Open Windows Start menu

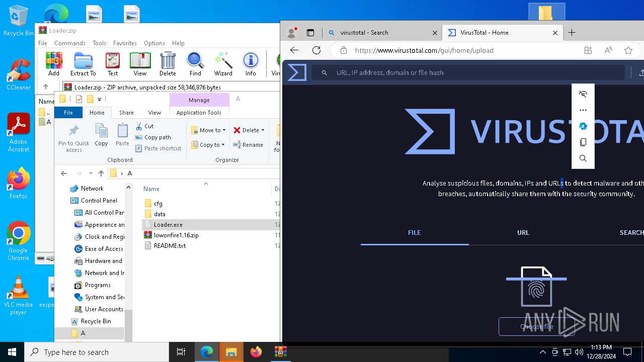12,352
